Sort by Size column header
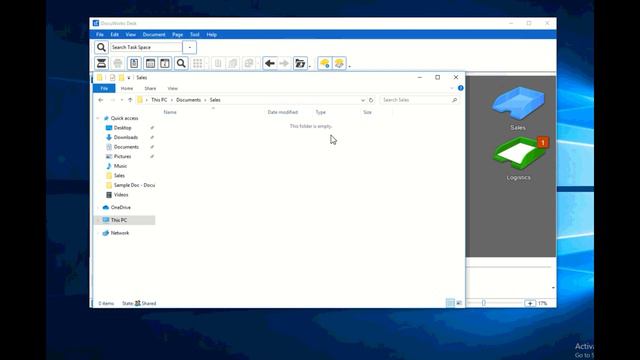 (x=367, y=112)
